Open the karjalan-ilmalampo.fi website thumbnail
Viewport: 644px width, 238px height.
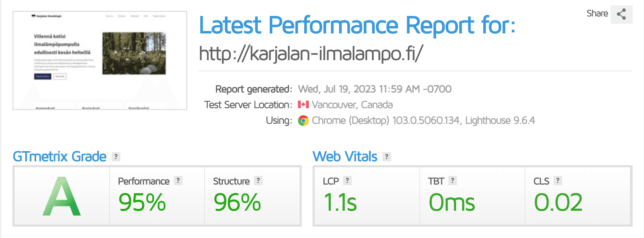(x=100, y=60)
